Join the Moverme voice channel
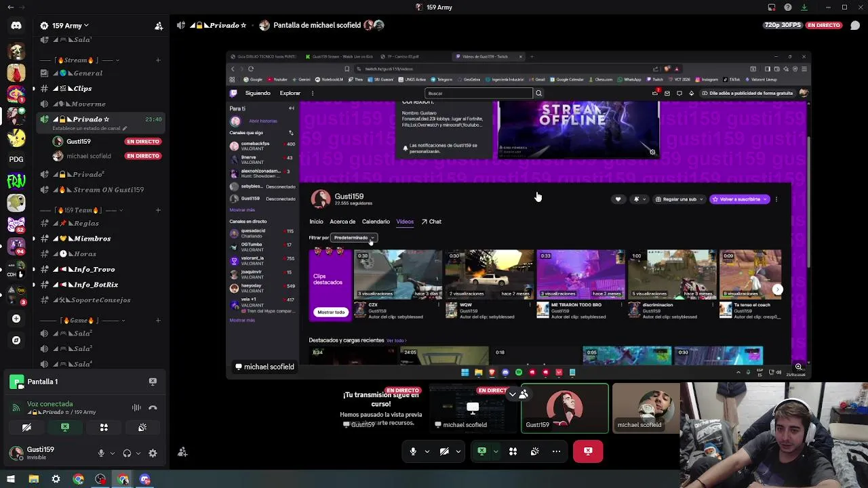This screenshot has width=868, height=488. click(100, 104)
